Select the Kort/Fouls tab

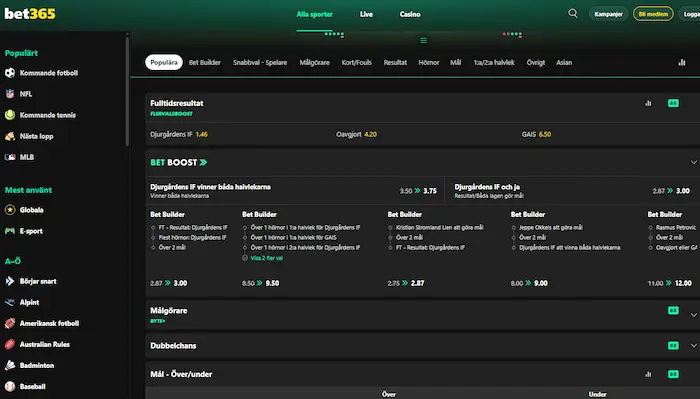356,62
